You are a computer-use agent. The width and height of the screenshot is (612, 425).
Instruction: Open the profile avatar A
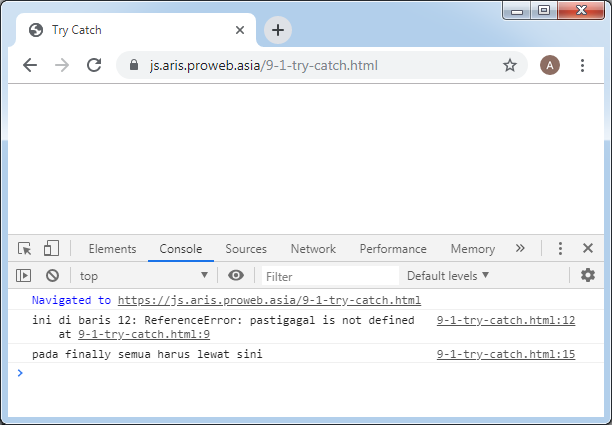coord(550,65)
